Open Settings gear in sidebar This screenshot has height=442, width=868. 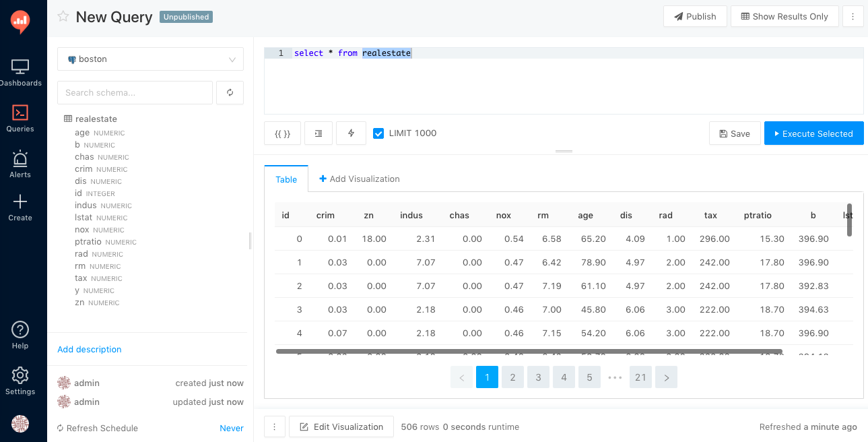pyautogui.click(x=20, y=381)
